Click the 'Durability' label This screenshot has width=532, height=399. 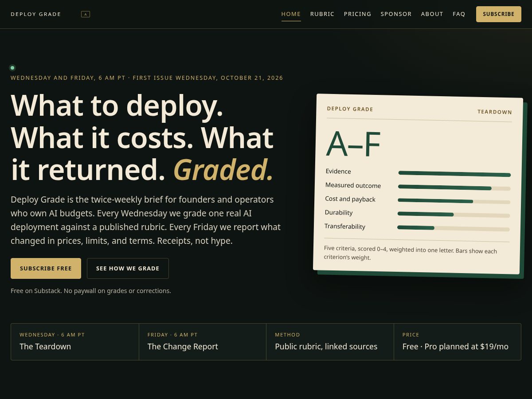pyautogui.click(x=339, y=212)
